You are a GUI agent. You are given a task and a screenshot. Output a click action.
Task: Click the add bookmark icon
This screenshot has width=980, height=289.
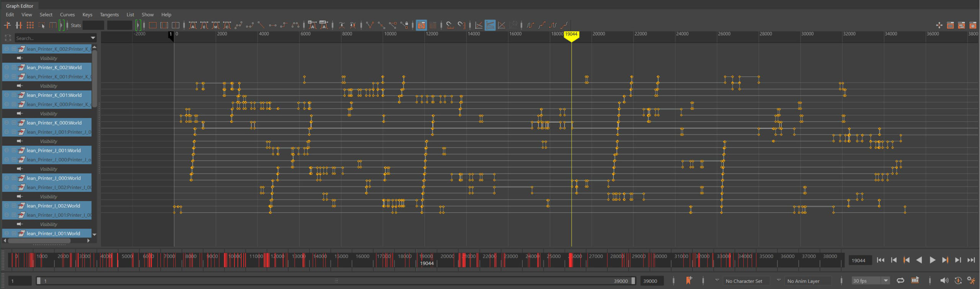click(x=689, y=281)
